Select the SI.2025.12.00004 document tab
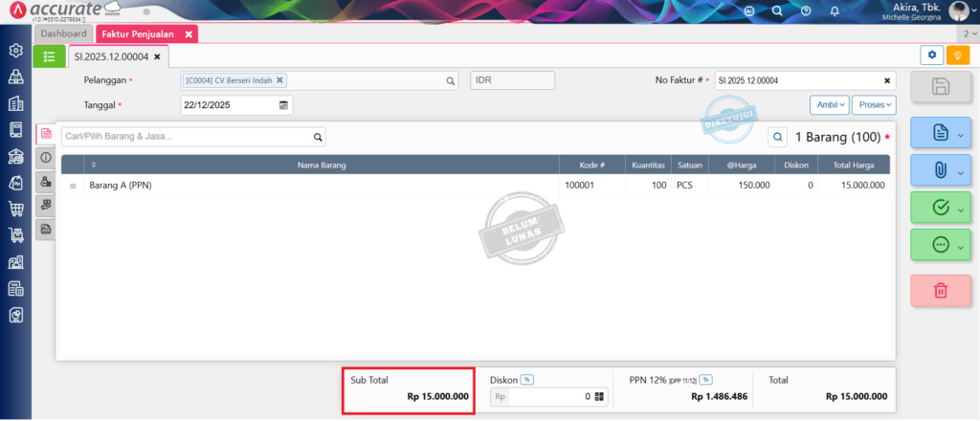The width and height of the screenshot is (980, 421). [111, 56]
